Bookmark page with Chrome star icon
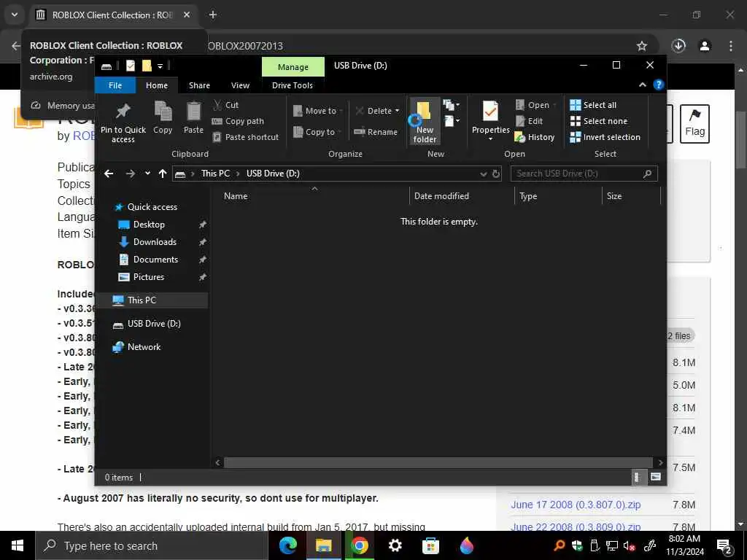 642,46
